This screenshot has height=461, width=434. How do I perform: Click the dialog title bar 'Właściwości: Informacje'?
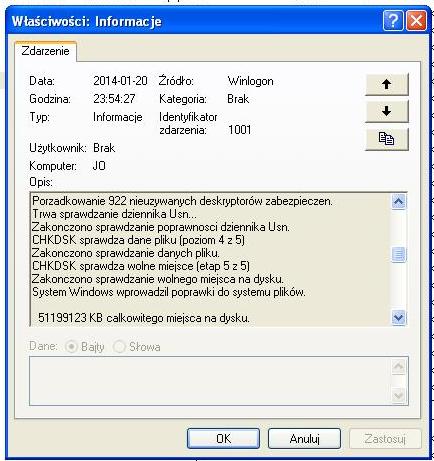87,21
